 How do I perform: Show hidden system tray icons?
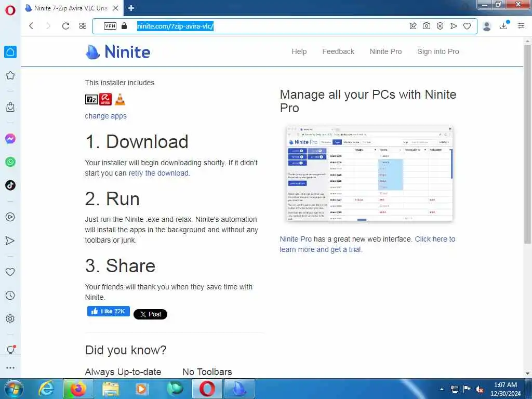coord(442,389)
